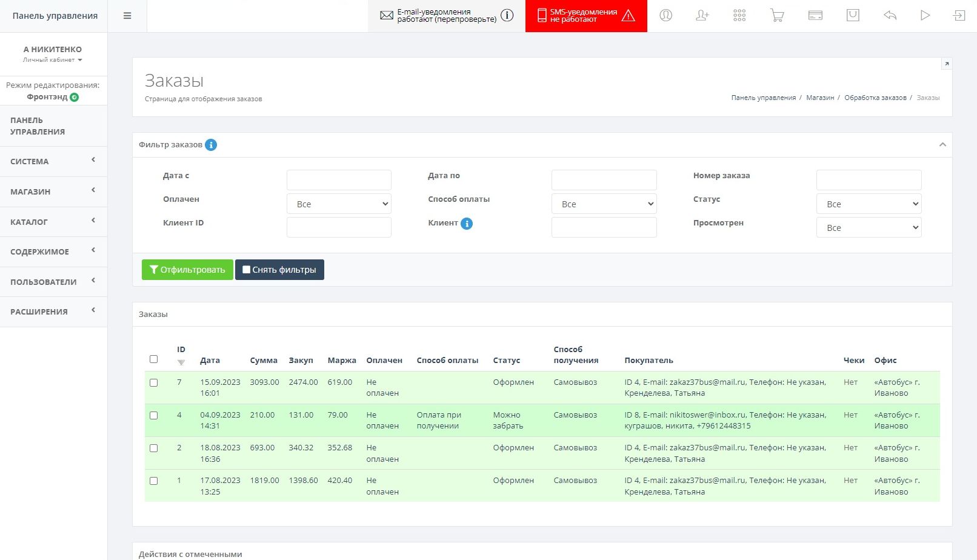This screenshot has height=560, width=977.
Task: Expand the МАГАЗИН sidebar menu
Action: point(53,192)
